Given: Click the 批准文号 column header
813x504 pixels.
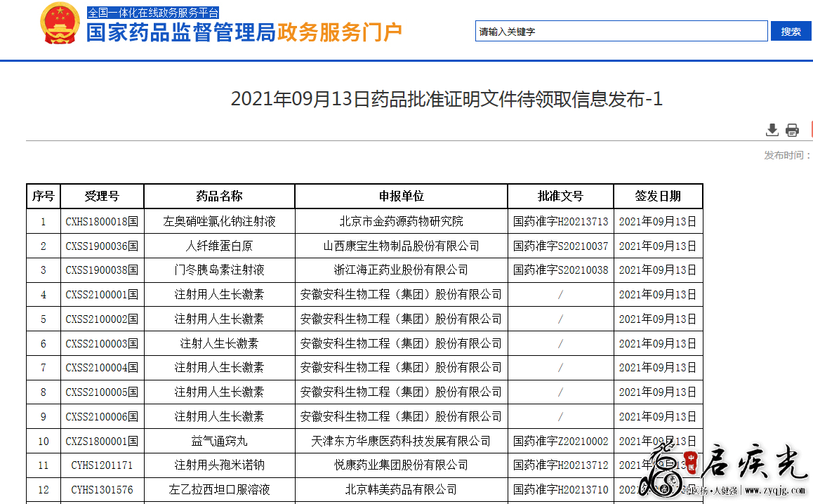Looking at the screenshot, I should 560,196.
